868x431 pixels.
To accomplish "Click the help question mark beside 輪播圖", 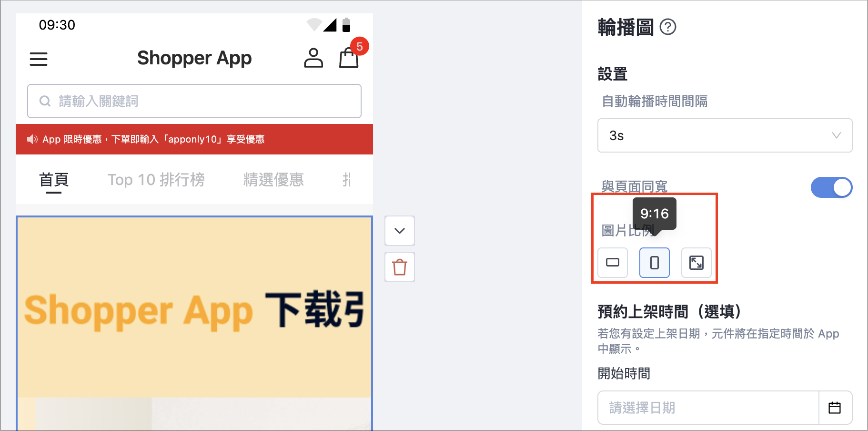I will [x=668, y=27].
